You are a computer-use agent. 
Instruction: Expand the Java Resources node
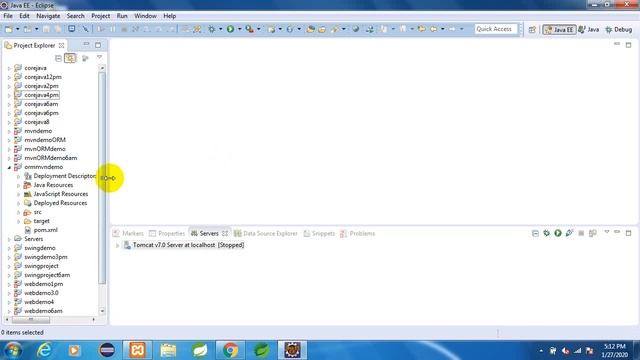click(x=18, y=185)
